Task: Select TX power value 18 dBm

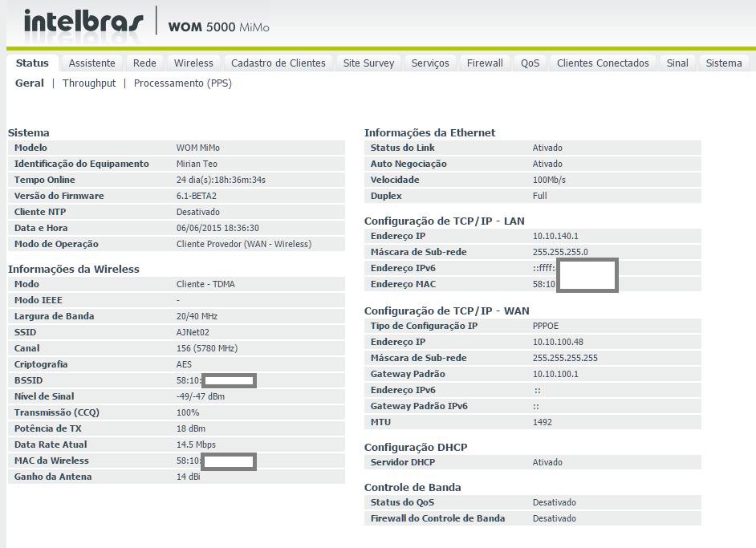Action: 190,428
